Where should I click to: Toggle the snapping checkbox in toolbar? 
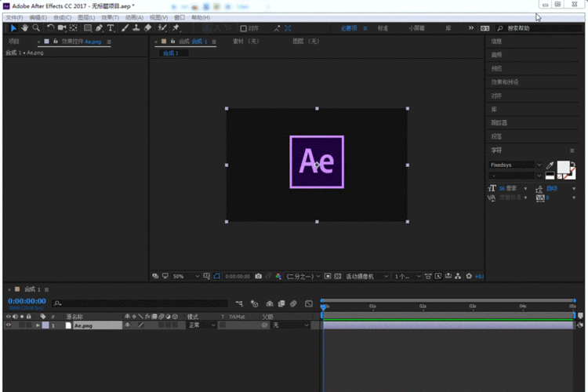[242, 28]
